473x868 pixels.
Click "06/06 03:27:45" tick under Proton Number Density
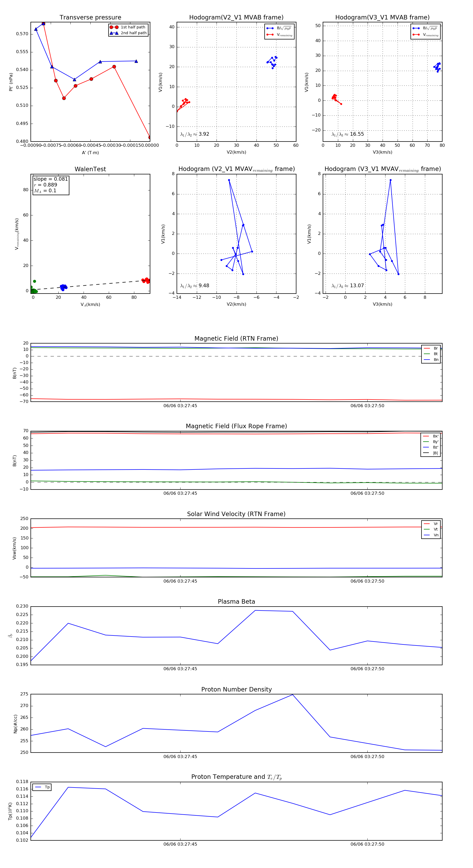180,756
